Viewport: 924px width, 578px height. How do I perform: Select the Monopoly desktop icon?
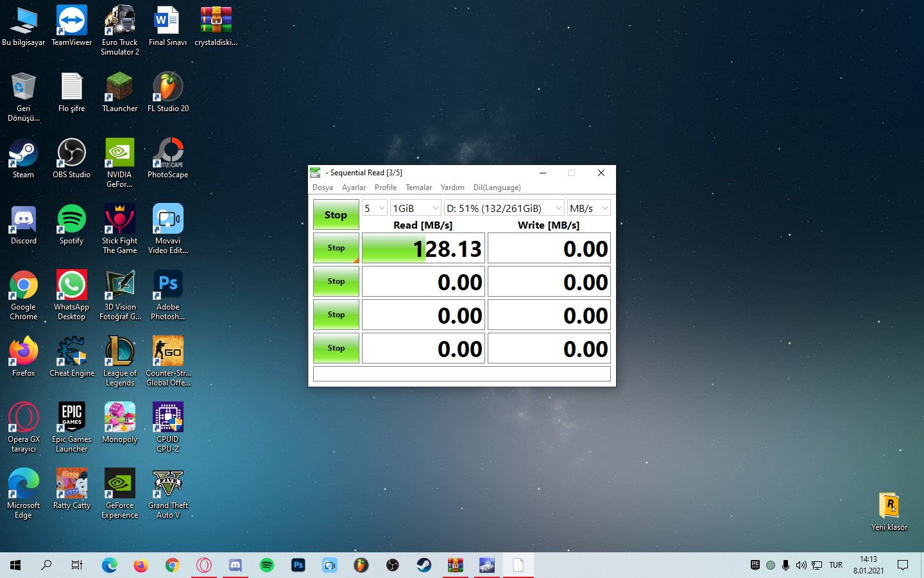coord(120,423)
